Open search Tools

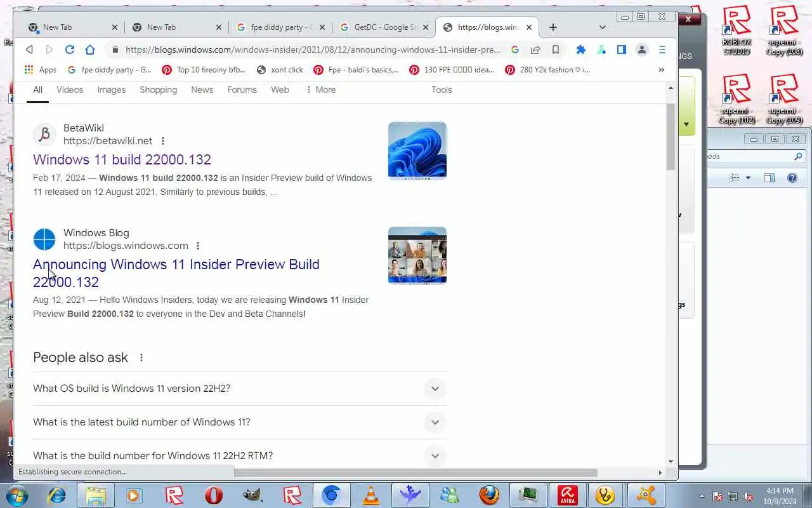tap(442, 90)
